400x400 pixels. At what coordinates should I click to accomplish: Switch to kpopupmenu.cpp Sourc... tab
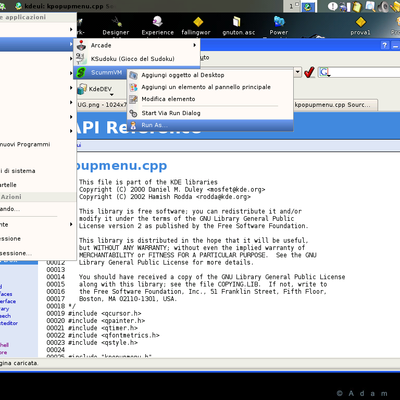pos(334,105)
